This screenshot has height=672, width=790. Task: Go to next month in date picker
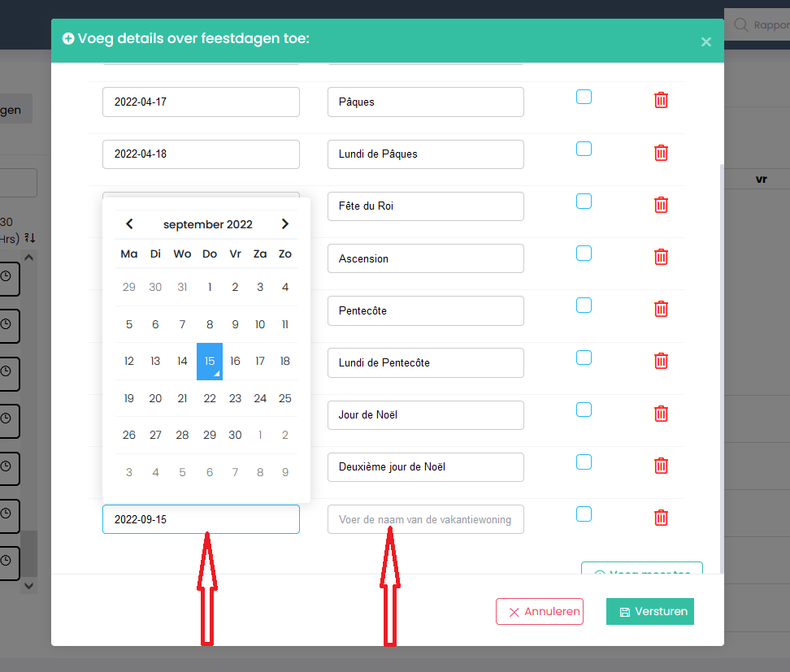284,223
